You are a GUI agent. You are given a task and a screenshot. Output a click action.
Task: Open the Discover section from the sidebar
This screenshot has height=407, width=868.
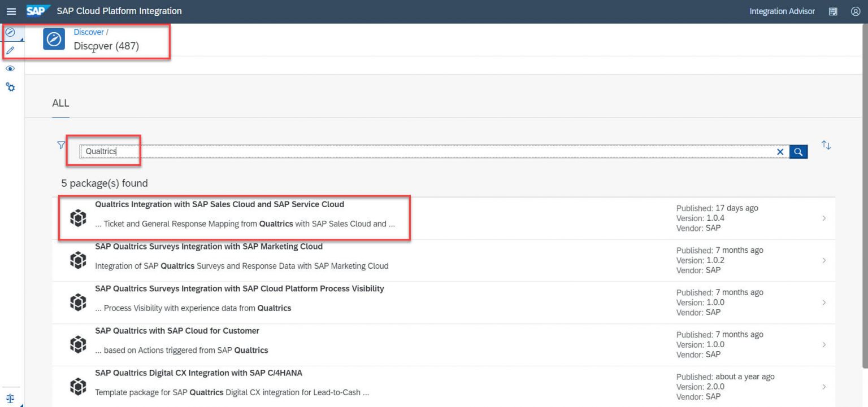10,32
